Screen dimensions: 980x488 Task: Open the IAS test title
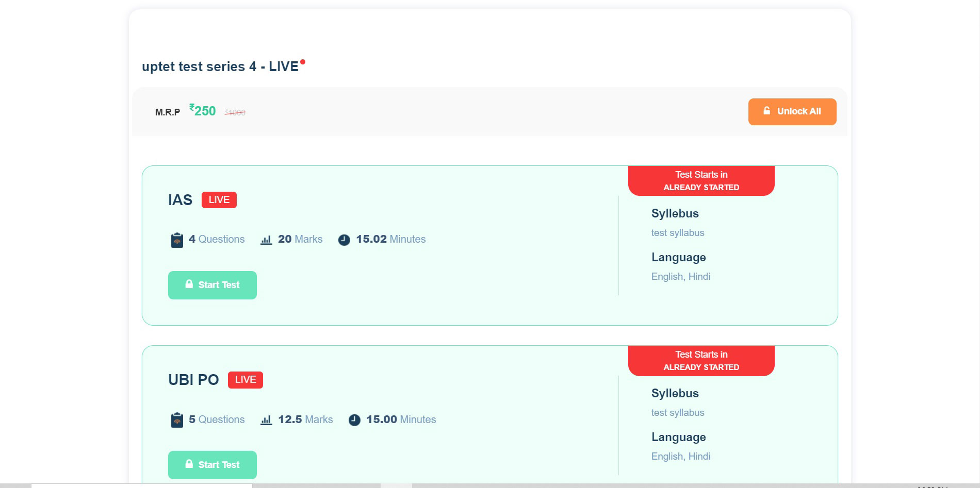pyautogui.click(x=180, y=200)
